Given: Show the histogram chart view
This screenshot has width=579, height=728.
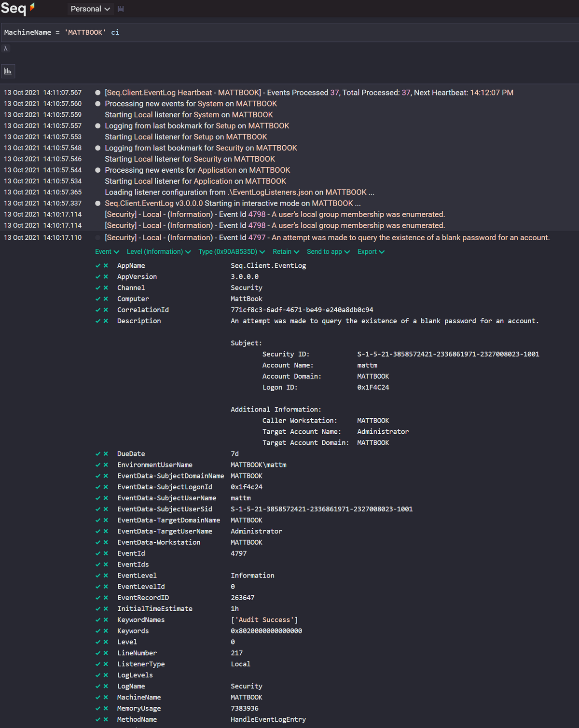Looking at the screenshot, I should click(x=8, y=71).
